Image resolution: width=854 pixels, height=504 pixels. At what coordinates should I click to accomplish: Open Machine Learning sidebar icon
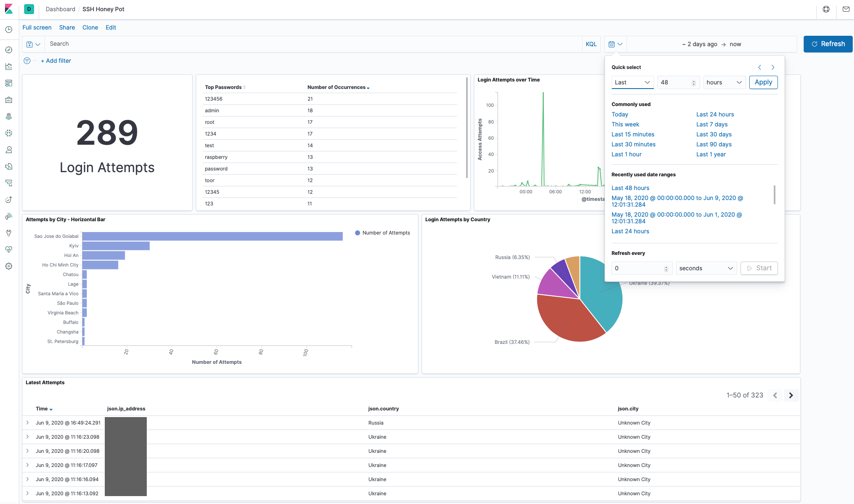[x=9, y=133]
